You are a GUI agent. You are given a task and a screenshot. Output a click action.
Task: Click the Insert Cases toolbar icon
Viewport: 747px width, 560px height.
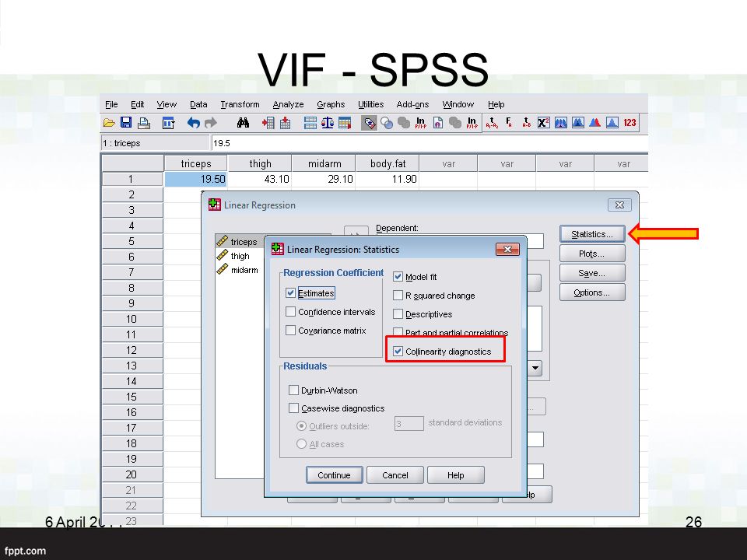[x=268, y=124]
